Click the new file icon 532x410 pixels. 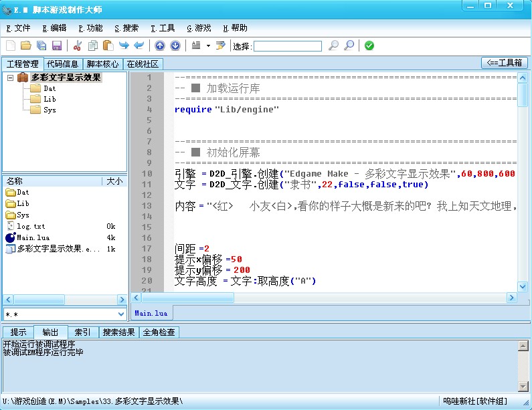11,45
